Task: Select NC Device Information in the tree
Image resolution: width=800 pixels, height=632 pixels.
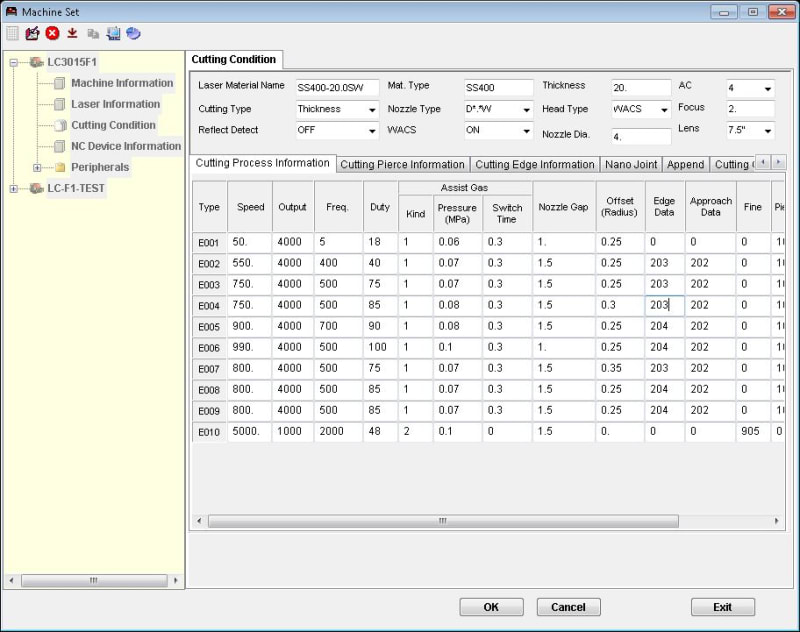Action: 126,146
